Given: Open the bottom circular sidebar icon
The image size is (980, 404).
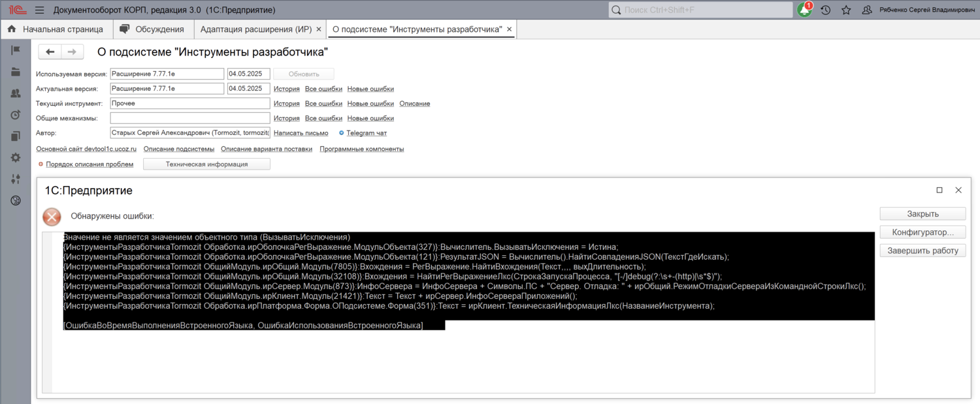Looking at the screenshot, I should coord(16,200).
